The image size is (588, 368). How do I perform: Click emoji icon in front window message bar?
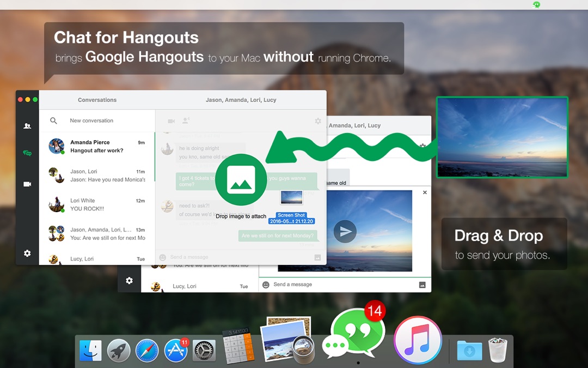(162, 257)
